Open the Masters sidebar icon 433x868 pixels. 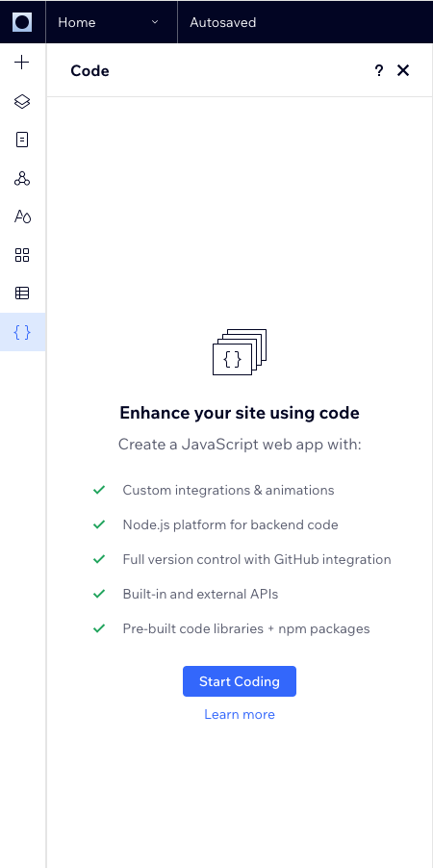click(x=21, y=178)
